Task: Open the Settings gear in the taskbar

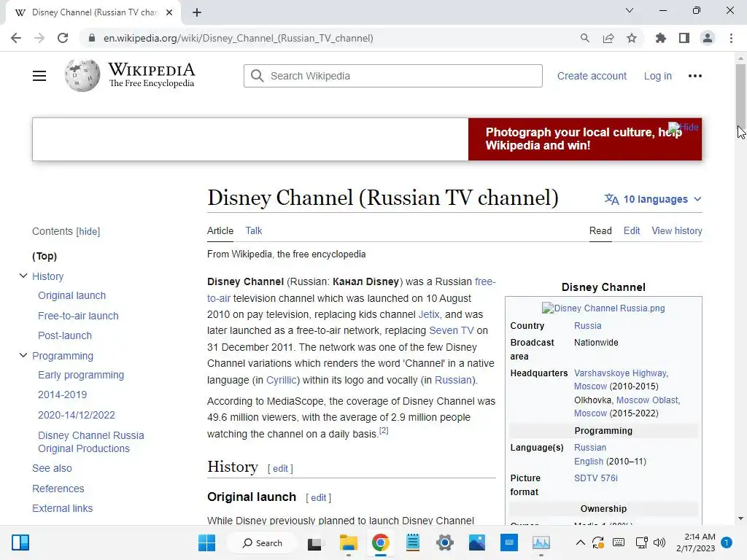Action: (445, 542)
